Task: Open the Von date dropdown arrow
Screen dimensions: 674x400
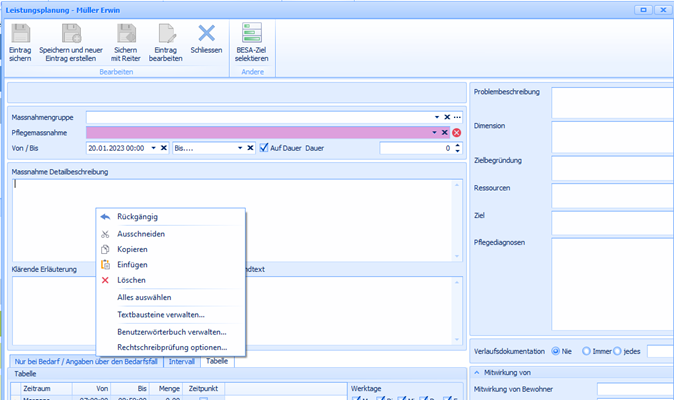Action: [152, 148]
